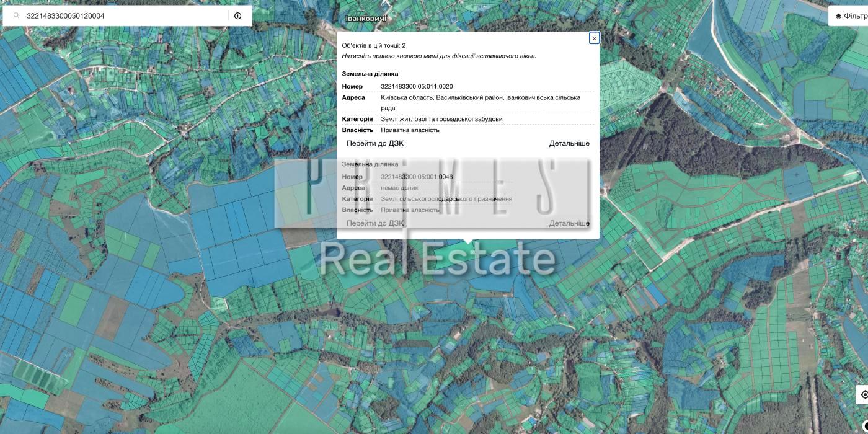868x434 pixels.
Task: Click the 'Об'єктів в цій точці: 2' text
Action: point(373,45)
